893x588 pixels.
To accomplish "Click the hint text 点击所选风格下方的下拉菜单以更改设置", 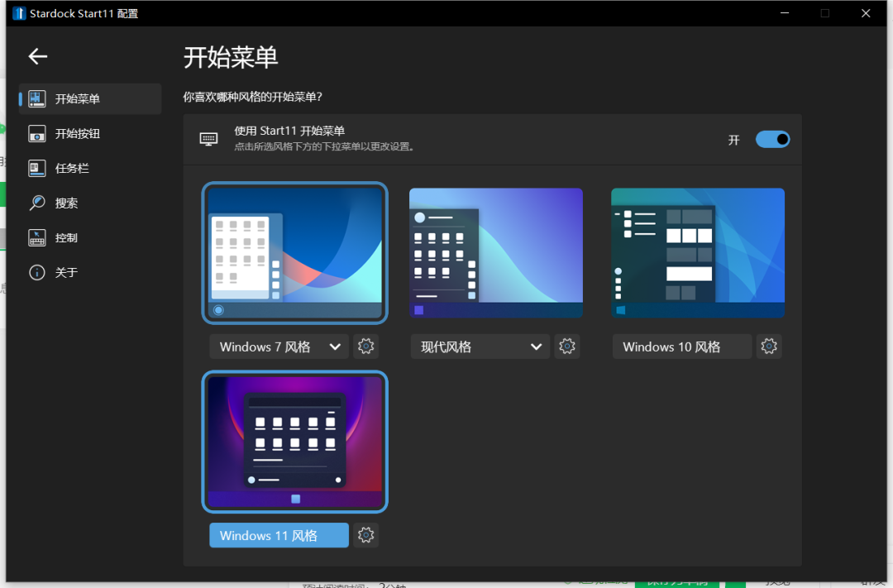I will [324, 146].
